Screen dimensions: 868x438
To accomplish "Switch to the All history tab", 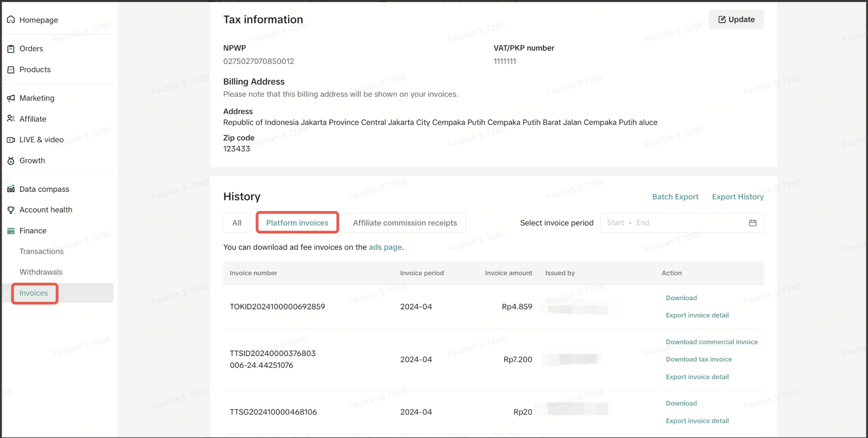I will coord(237,223).
